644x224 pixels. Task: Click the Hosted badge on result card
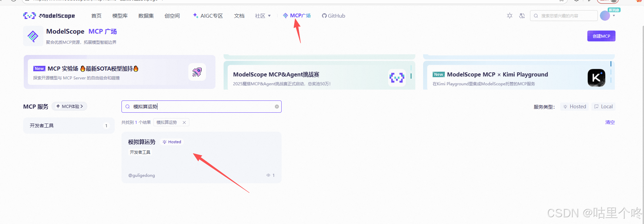point(172,142)
